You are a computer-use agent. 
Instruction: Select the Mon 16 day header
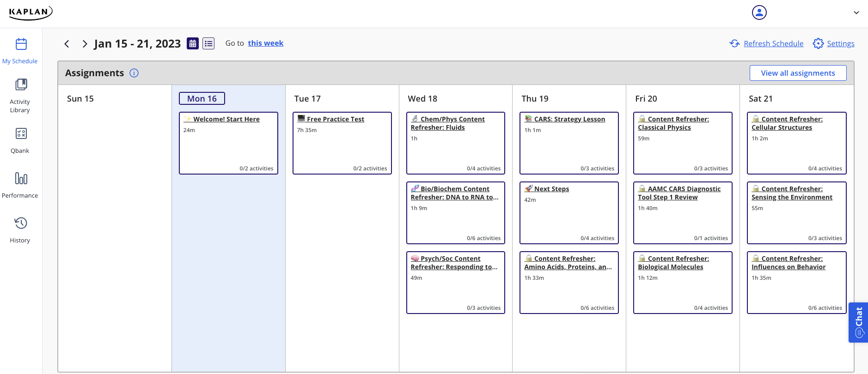point(202,98)
